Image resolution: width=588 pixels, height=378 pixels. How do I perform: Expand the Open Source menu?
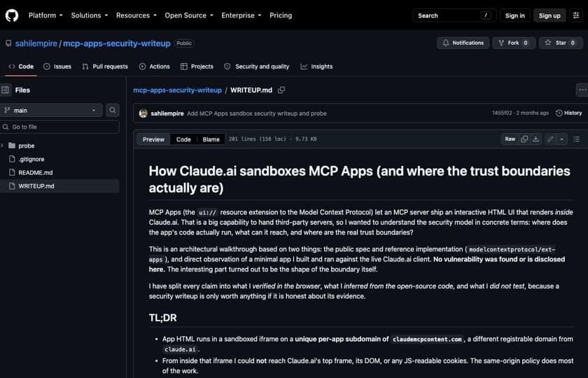coord(189,15)
